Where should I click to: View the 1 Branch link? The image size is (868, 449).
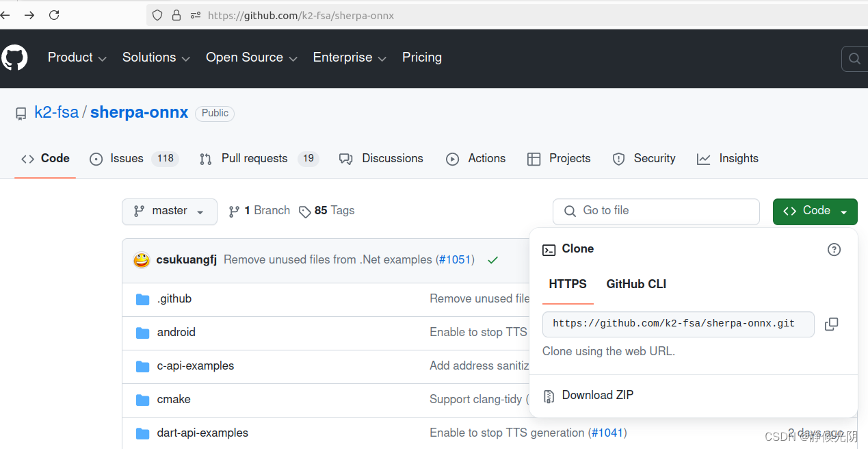point(259,211)
